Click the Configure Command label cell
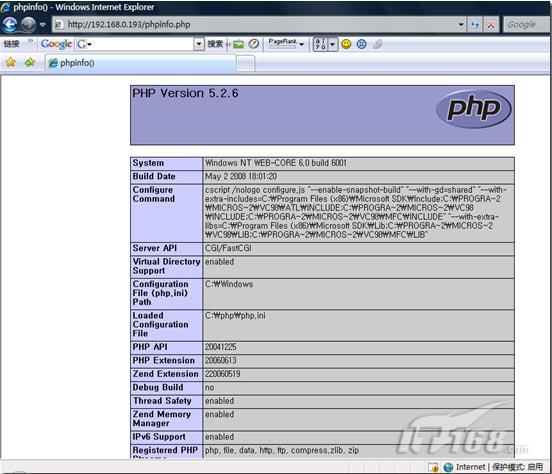The width and height of the screenshot is (552, 474). (x=167, y=213)
